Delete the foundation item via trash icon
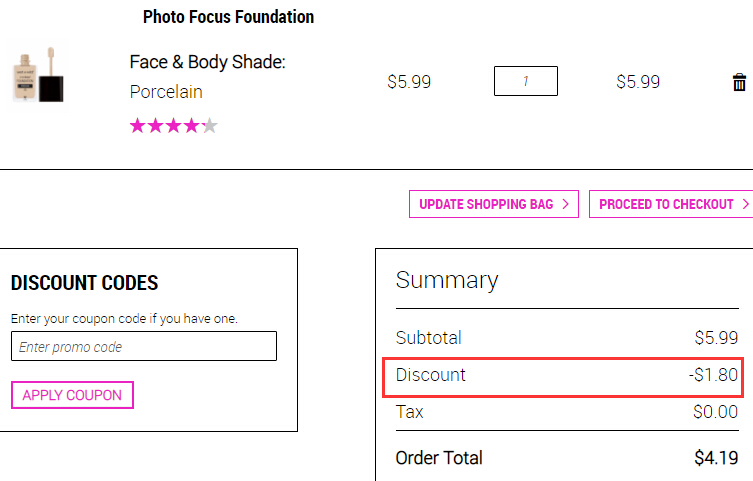 click(x=739, y=82)
